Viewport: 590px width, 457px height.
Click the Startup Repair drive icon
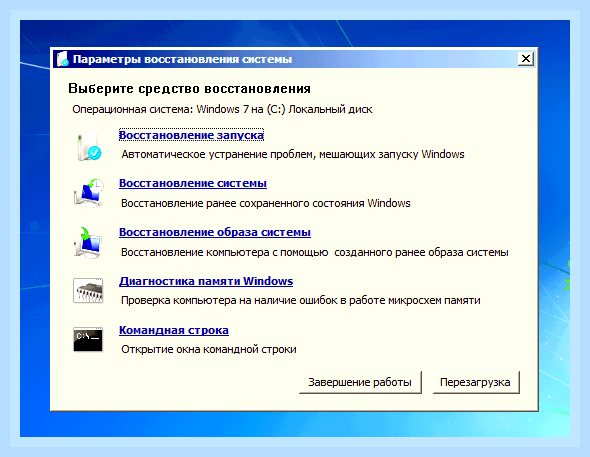pos(89,146)
